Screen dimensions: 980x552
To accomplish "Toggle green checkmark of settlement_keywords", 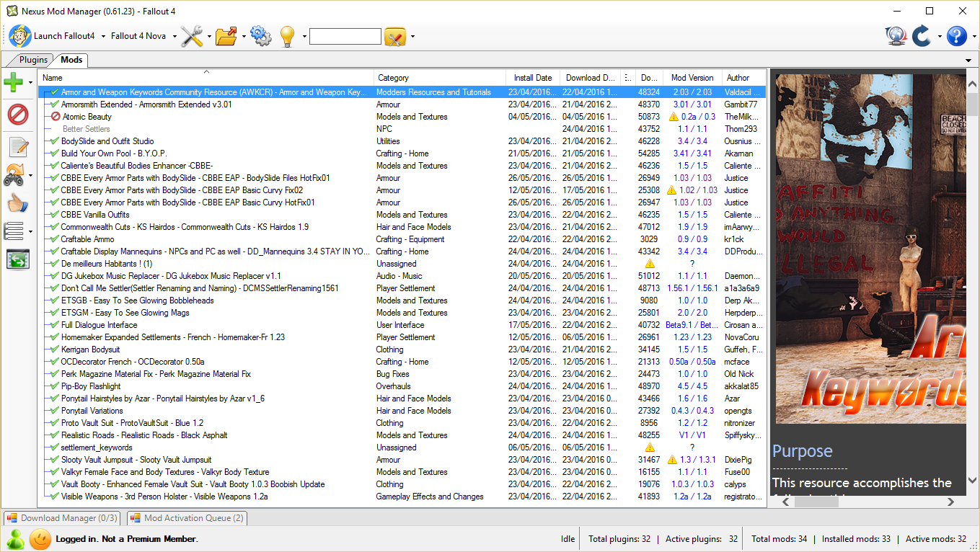I will click(x=55, y=448).
